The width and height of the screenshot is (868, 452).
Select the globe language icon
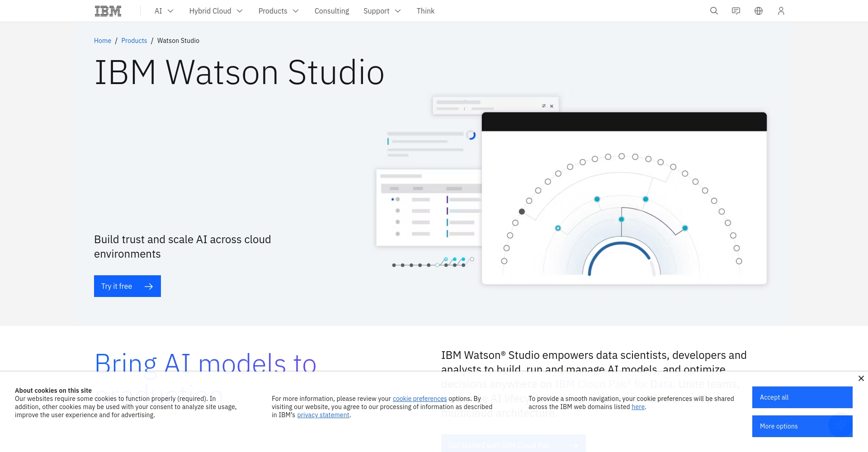click(759, 10)
